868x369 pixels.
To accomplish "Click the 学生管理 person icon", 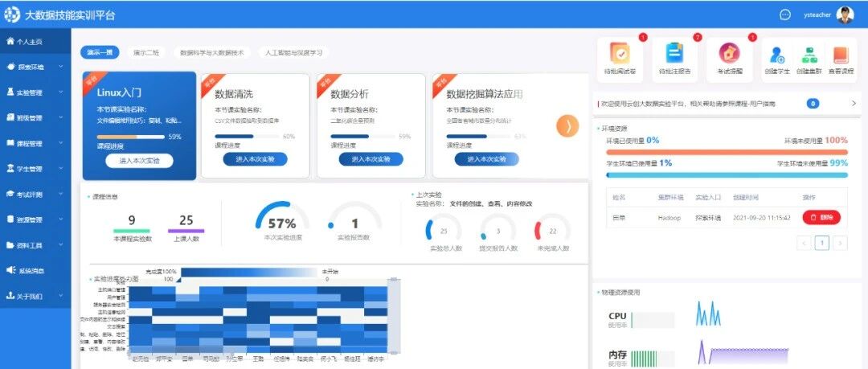I will click(10, 169).
